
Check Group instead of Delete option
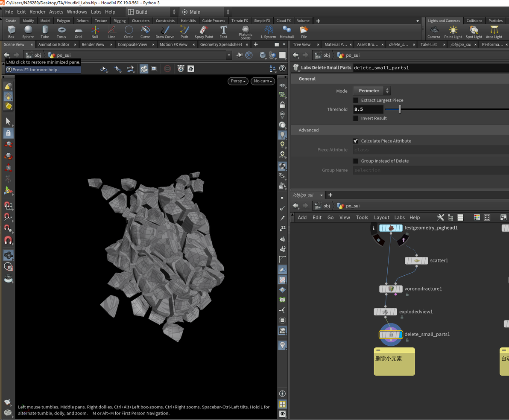[356, 161]
